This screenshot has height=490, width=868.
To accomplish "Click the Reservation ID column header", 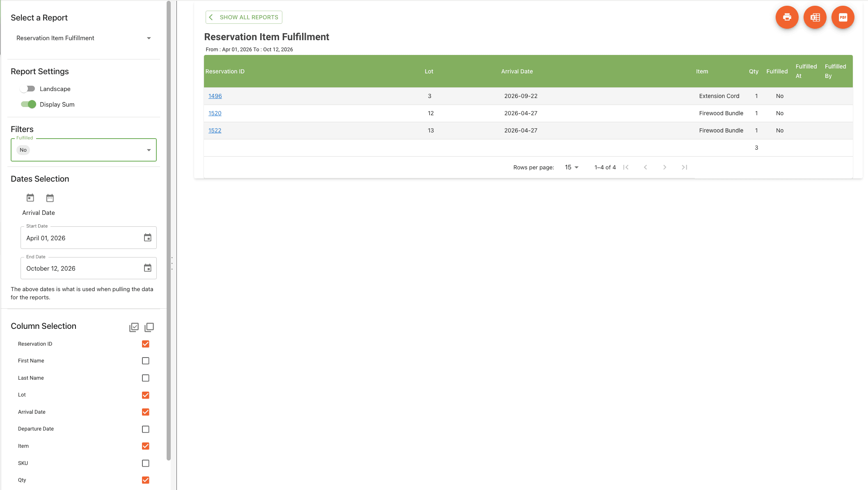I will pyautogui.click(x=225, y=71).
